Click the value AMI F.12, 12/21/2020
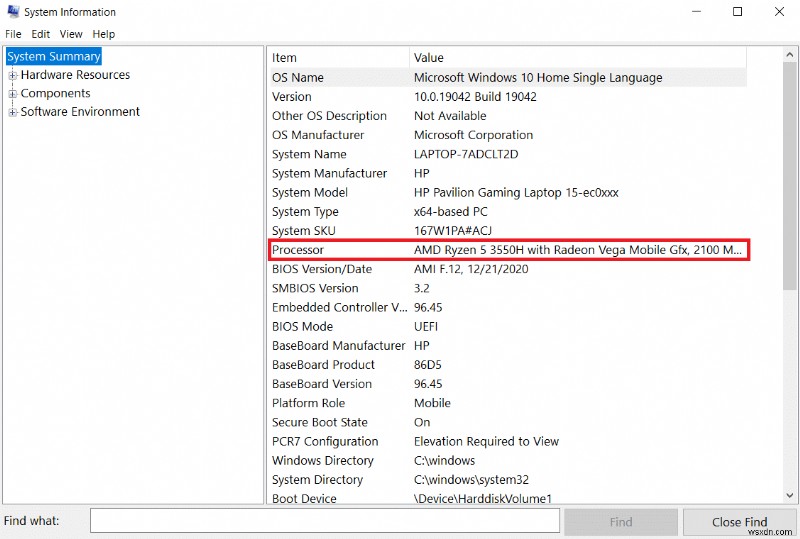This screenshot has height=539, width=800. pyautogui.click(x=471, y=269)
